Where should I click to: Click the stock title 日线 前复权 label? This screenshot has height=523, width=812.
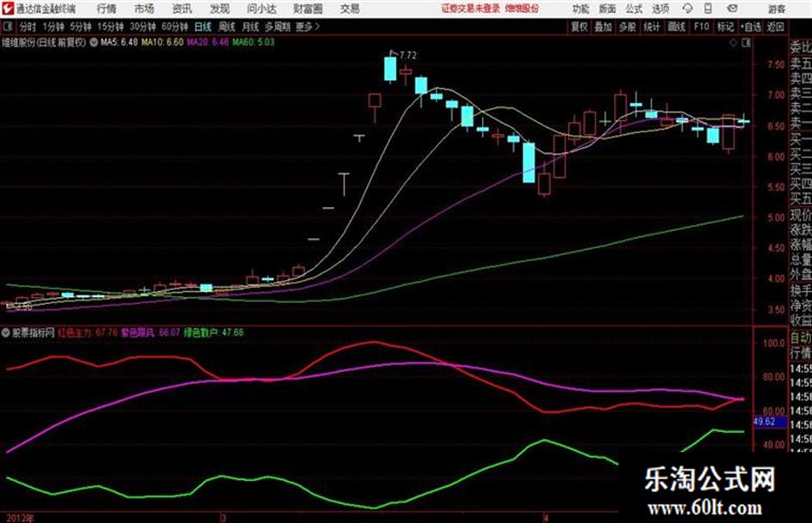(44, 42)
